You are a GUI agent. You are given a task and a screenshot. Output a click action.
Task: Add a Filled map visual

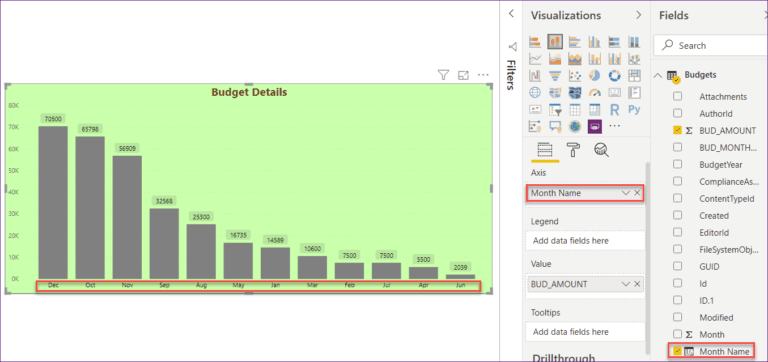(x=555, y=93)
